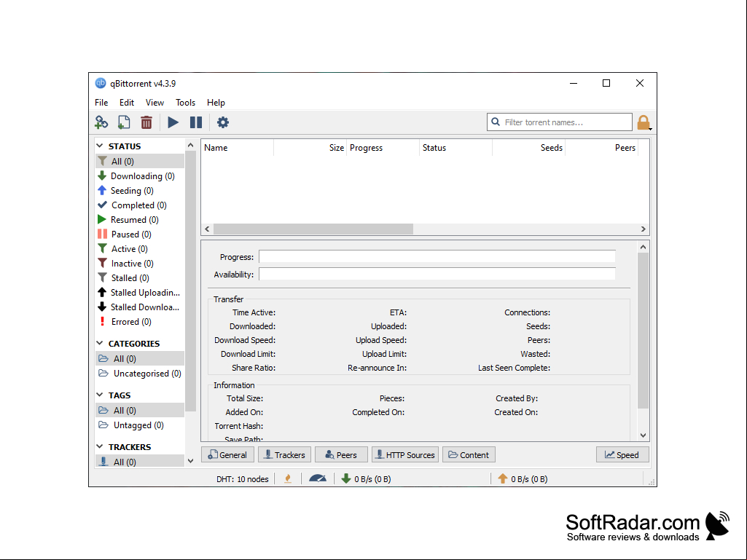Viewport: 747px width, 560px height.
Task: Select Uncategorised (0) category
Action: (140, 374)
